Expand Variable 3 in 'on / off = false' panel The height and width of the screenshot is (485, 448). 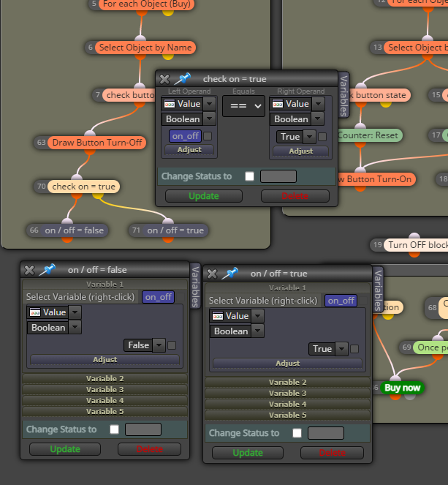tap(105, 389)
